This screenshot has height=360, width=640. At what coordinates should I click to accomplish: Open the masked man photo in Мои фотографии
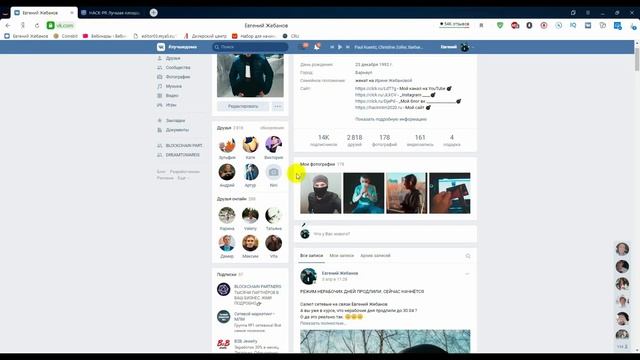click(321, 193)
